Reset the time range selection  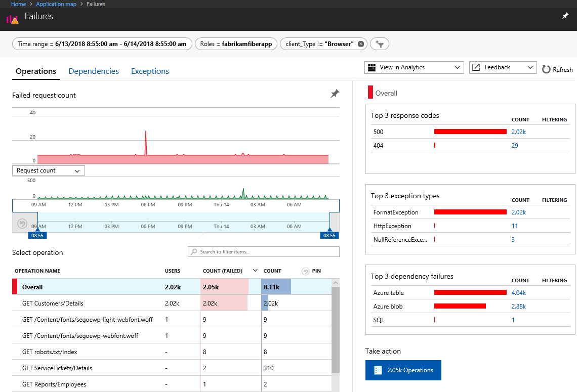[22, 223]
